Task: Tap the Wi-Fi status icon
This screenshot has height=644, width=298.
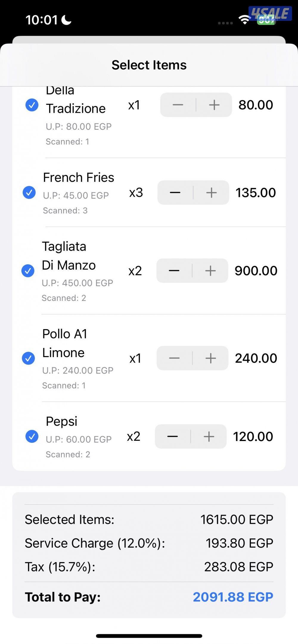Action: pyautogui.click(x=244, y=20)
